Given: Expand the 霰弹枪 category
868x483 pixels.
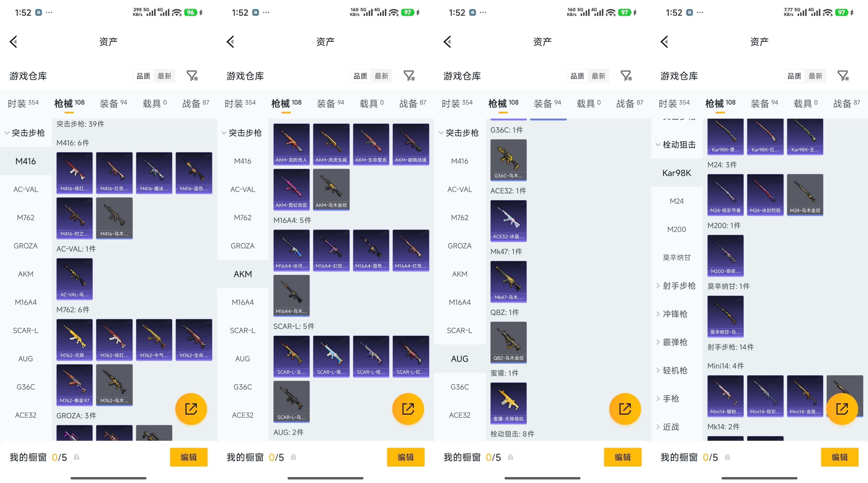Looking at the screenshot, I should [675, 342].
